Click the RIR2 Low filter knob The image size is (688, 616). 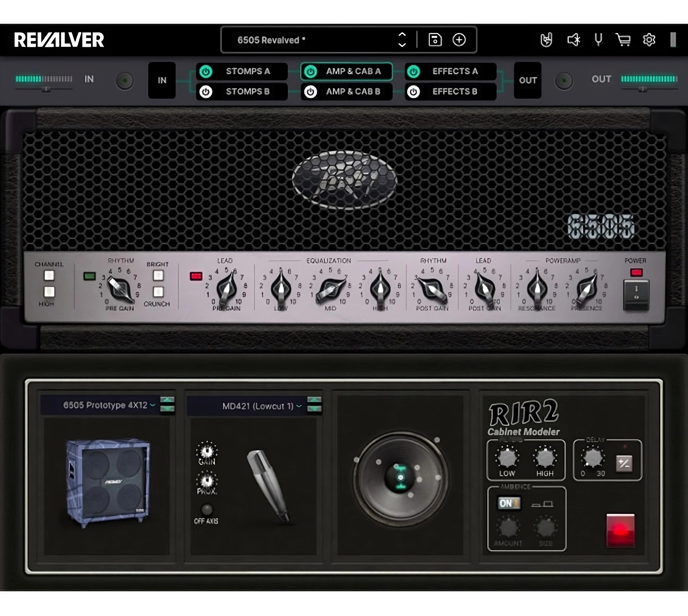pyautogui.click(x=507, y=457)
